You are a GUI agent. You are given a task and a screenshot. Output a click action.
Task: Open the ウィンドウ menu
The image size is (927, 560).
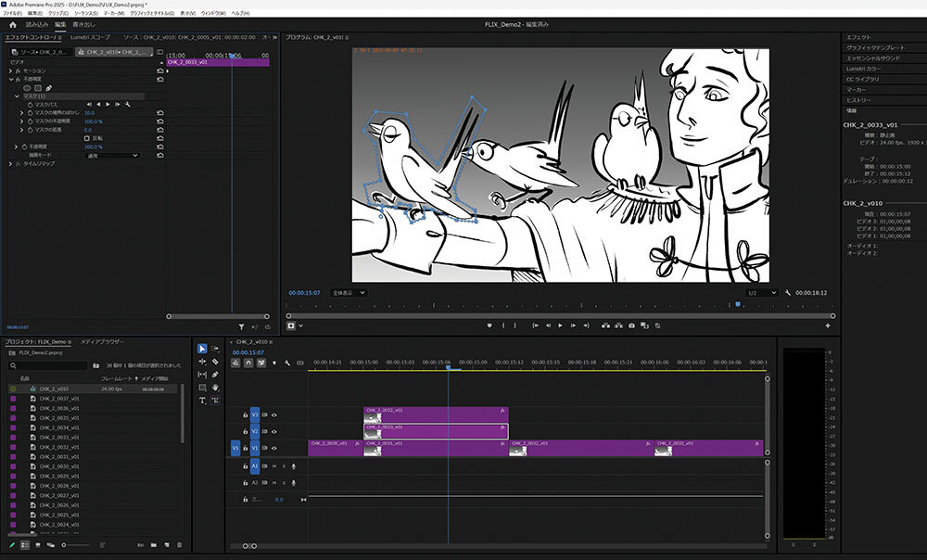[213, 12]
